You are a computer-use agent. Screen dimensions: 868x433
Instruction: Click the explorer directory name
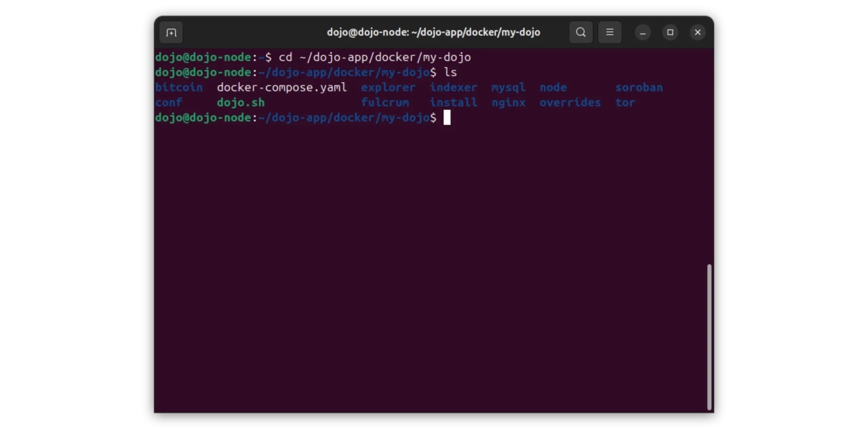(x=388, y=88)
